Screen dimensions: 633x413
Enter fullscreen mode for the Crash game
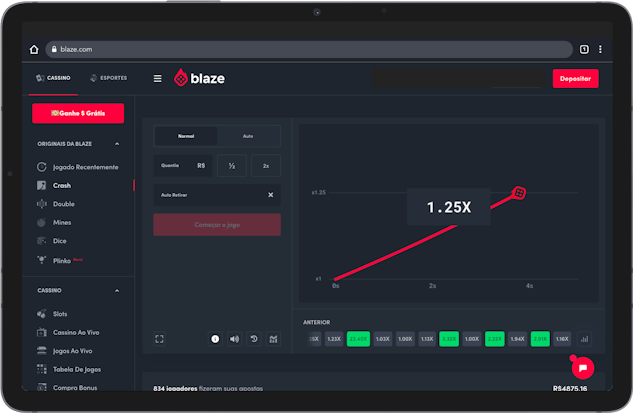[x=159, y=339]
